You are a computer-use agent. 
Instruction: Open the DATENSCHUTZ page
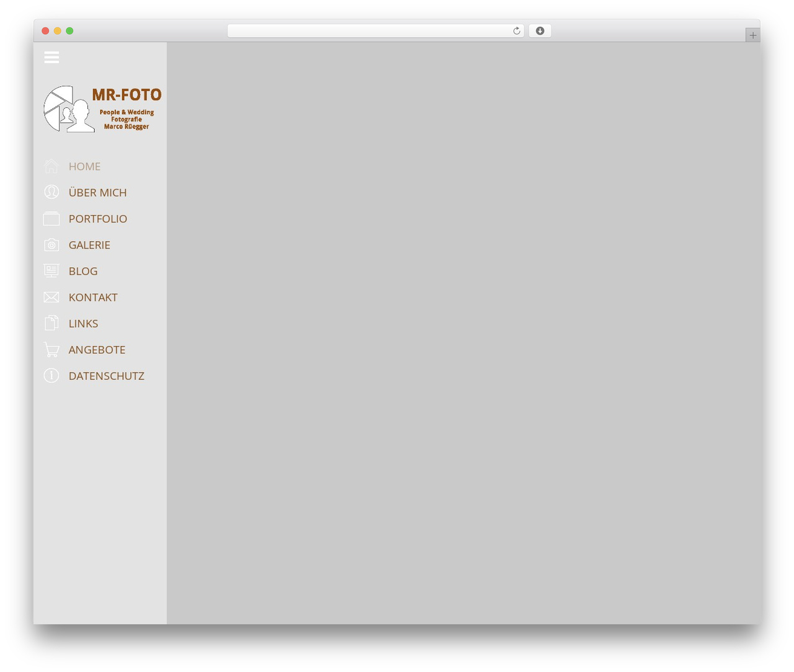(106, 376)
